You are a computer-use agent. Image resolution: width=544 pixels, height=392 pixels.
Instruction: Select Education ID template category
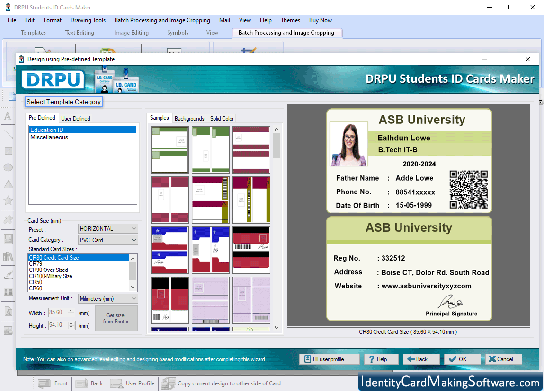coord(83,130)
